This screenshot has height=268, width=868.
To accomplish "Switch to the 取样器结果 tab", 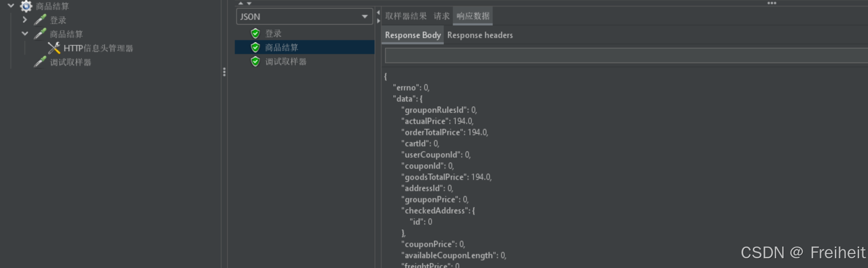I will (406, 16).
